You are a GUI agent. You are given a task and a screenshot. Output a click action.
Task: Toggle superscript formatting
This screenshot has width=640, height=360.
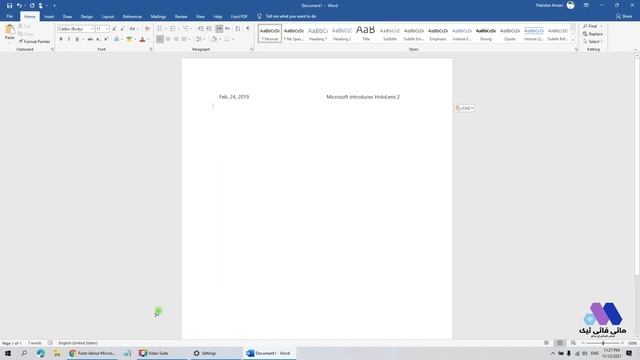[106, 39]
